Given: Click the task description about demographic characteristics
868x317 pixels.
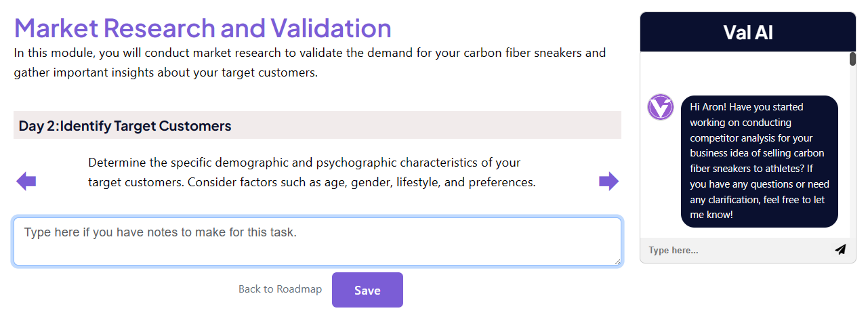Looking at the screenshot, I should (312, 173).
